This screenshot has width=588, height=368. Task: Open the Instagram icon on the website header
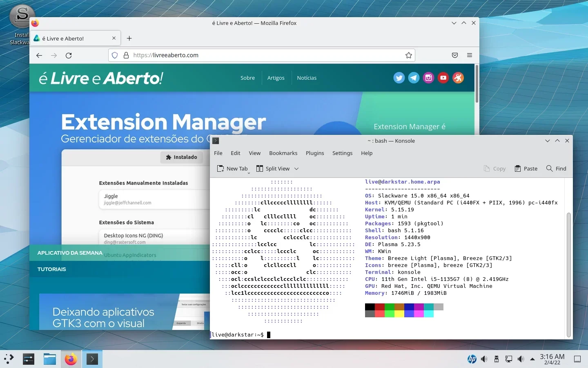[428, 78]
